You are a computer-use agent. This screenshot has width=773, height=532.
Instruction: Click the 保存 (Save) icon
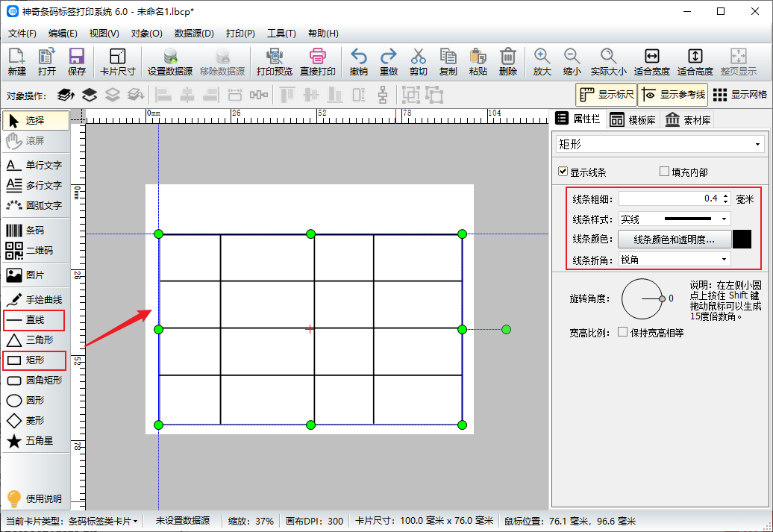point(76,62)
